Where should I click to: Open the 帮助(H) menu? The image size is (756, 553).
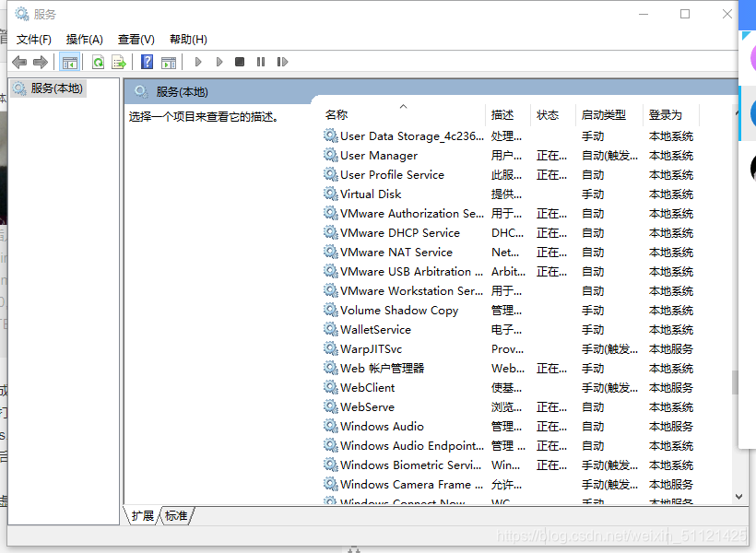pyautogui.click(x=188, y=40)
